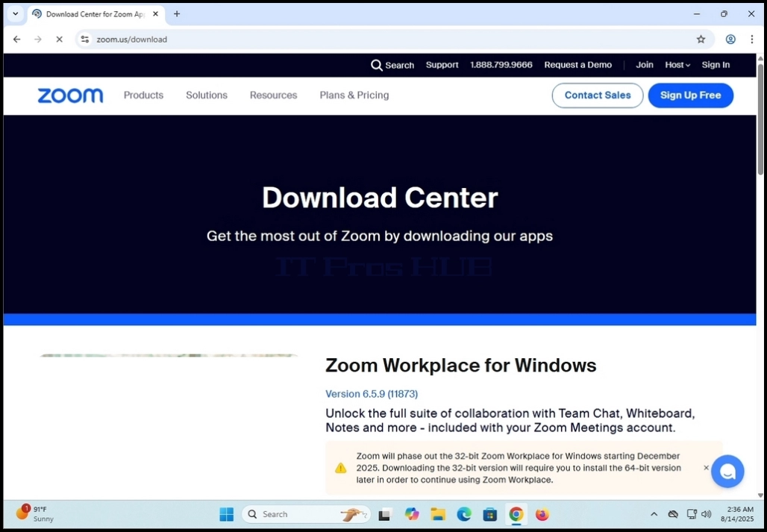The height and width of the screenshot is (532, 767).
Task: Click the warning triangle icon
Action: pyautogui.click(x=340, y=468)
